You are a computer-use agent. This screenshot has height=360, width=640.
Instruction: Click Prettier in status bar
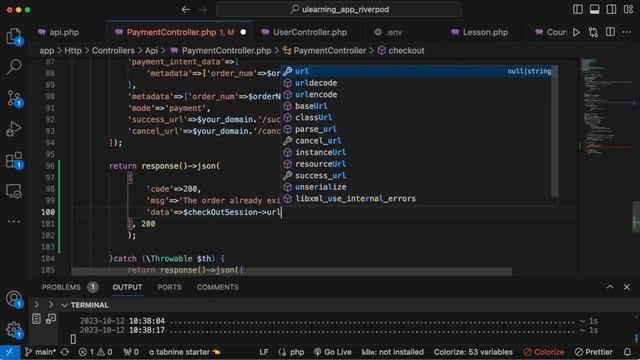[593, 352]
